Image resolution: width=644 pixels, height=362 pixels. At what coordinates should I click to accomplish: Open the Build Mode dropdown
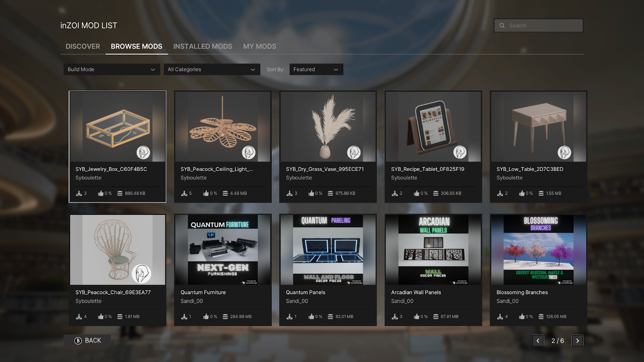coord(111,69)
